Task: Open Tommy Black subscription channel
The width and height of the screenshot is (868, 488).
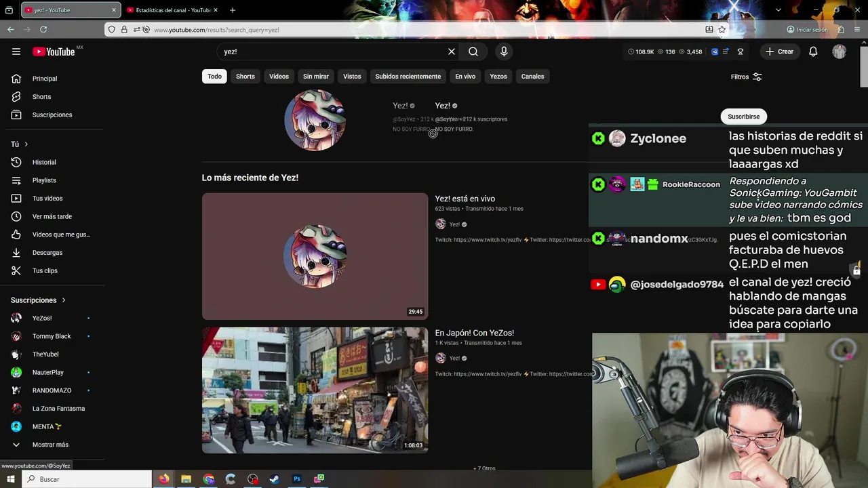Action: click(x=53, y=336)
